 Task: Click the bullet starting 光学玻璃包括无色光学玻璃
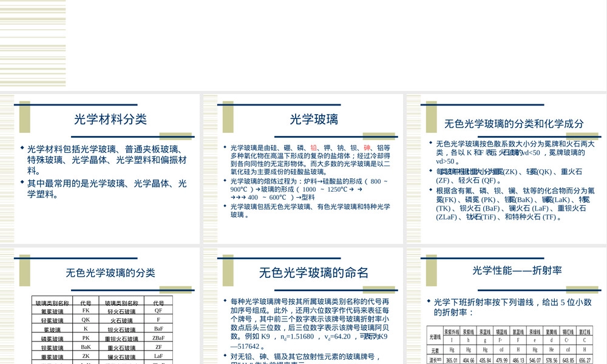(x=310, y=211)
